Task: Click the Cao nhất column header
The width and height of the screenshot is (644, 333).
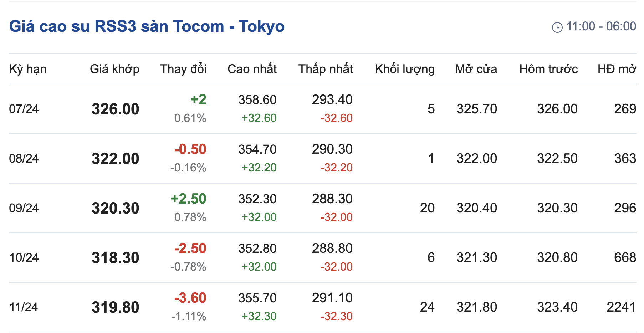Action: pyautogui.click(x=252, y=69)
